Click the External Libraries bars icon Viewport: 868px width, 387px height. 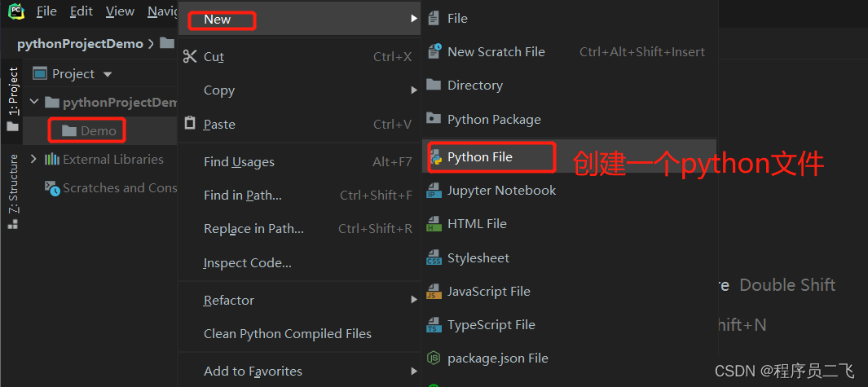52,160
